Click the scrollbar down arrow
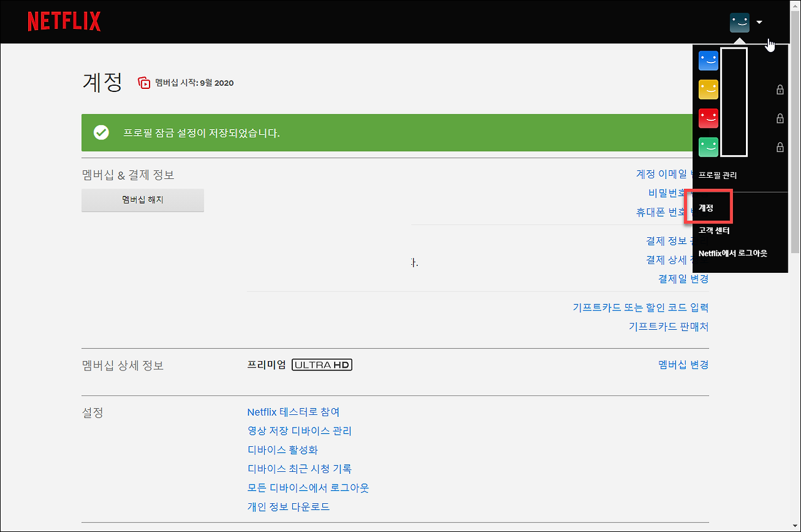The width and height of the screenshot is (801, 532). tap(795, 526)
